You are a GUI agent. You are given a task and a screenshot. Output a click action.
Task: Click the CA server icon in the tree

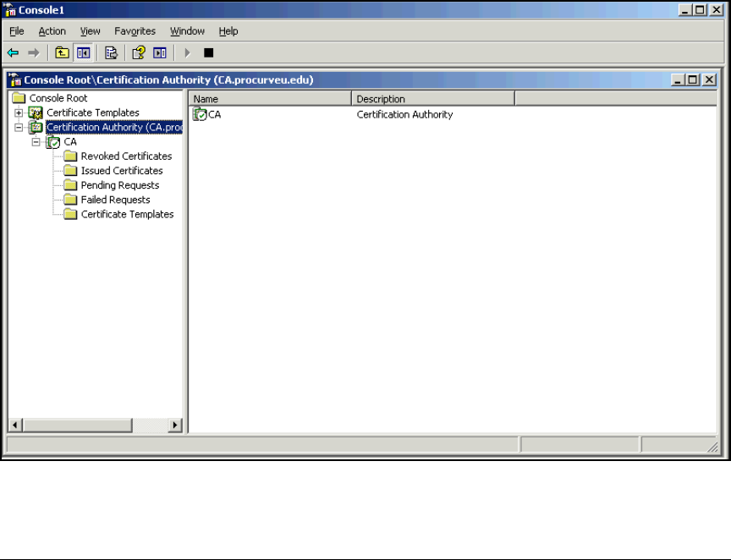53,142
